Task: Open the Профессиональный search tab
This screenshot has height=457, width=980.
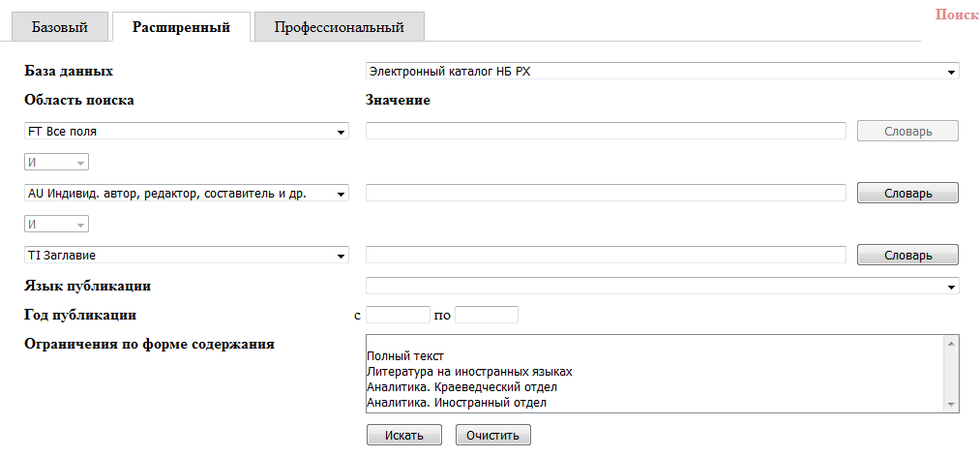Action: click(339, 27)
